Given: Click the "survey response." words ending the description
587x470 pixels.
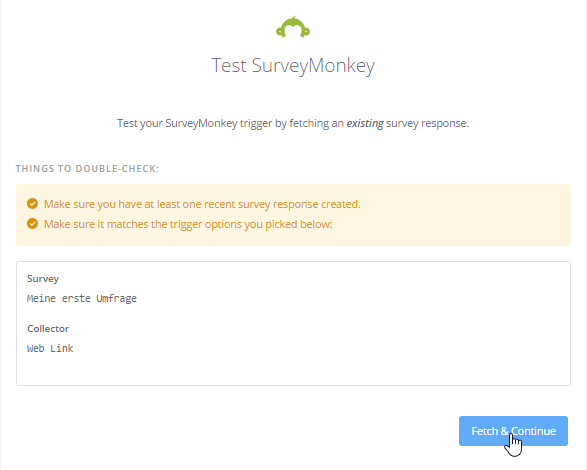Looking at the screenshot, I should pos(428,123).
